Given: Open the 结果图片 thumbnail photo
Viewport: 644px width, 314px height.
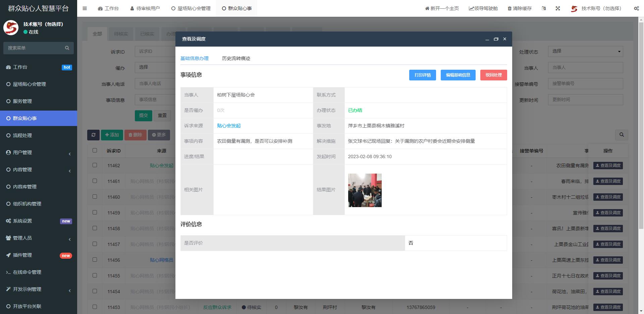Looking at the screenshot, I should coord(365,190).
